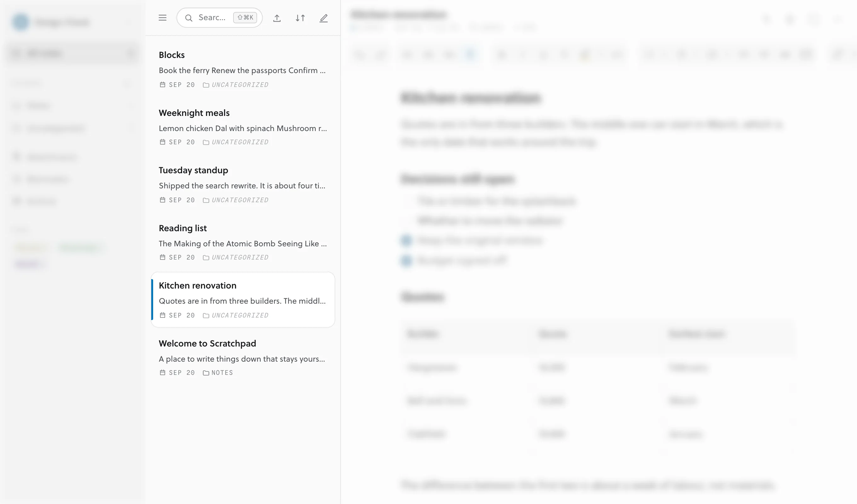Select the Kitchen renovation note title

(x=198, y=285)
